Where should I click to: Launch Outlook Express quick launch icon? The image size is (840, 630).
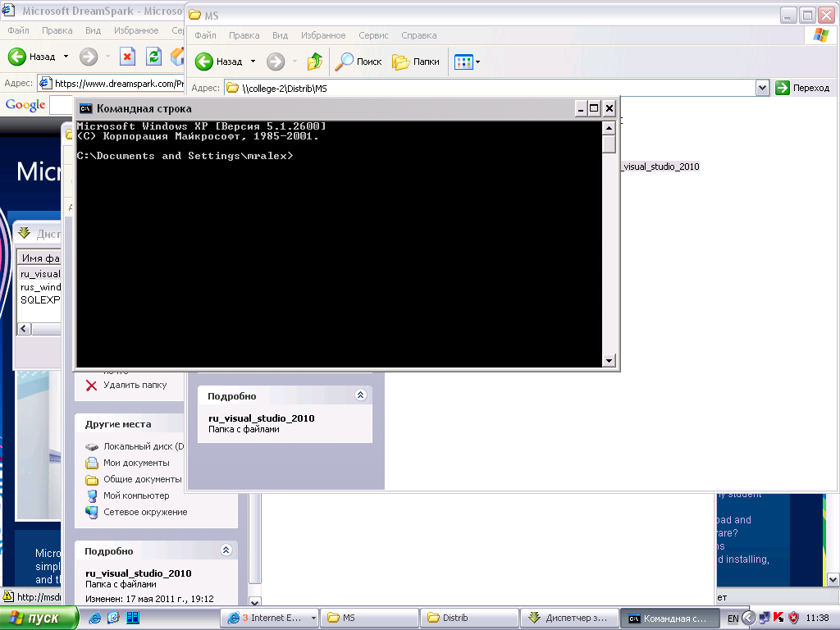click(113, 618)
